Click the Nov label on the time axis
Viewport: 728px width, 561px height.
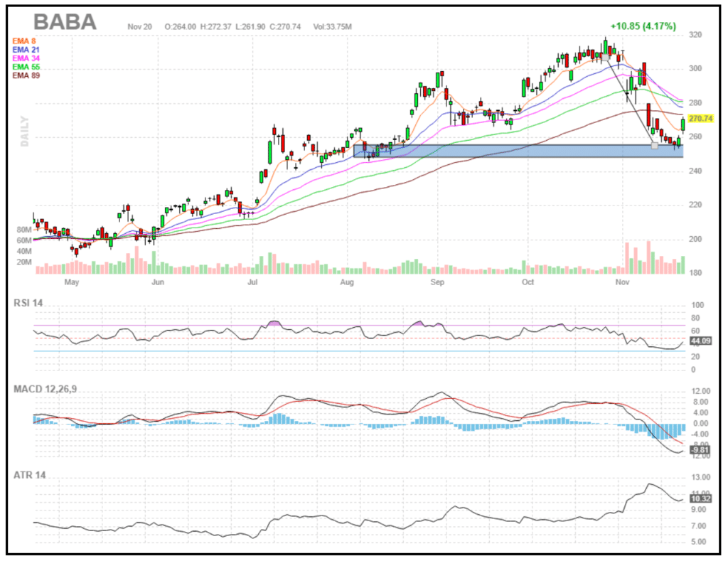pyautogui.click(x=622, y=282)
